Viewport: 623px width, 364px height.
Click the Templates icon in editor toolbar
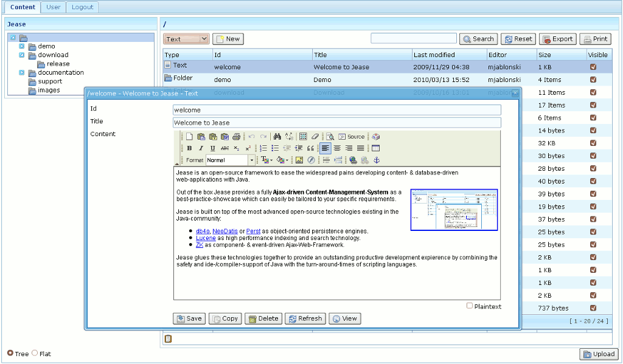pyautogui.click(x=376, y=137)
